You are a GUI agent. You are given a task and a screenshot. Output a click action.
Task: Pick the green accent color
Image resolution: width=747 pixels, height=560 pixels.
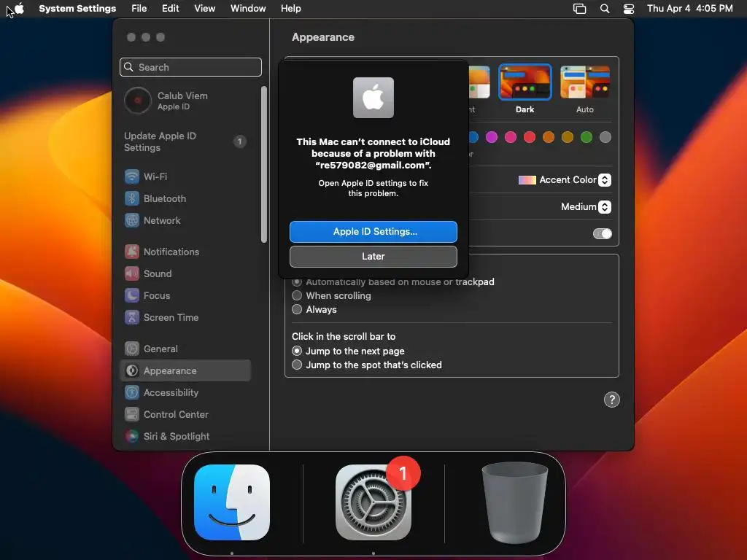click(587, 138)
